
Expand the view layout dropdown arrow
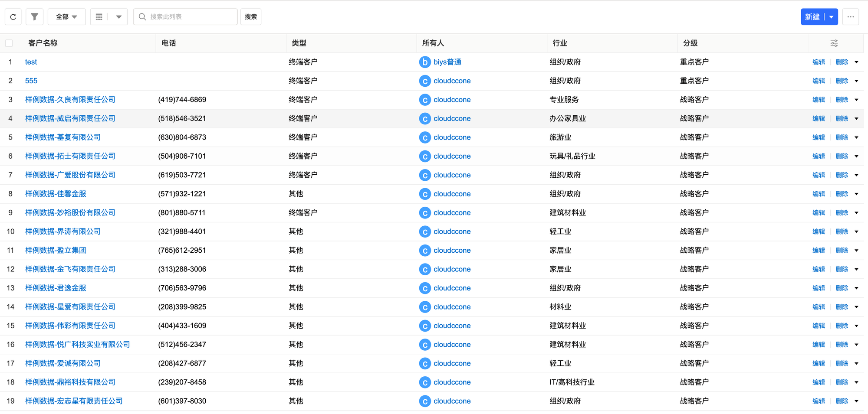pos(118,17)
